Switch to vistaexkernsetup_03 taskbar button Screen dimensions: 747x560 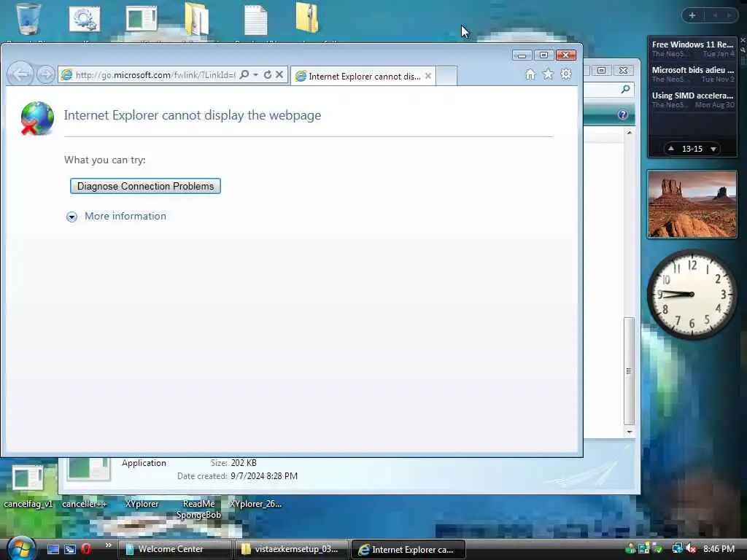(292, 549)
